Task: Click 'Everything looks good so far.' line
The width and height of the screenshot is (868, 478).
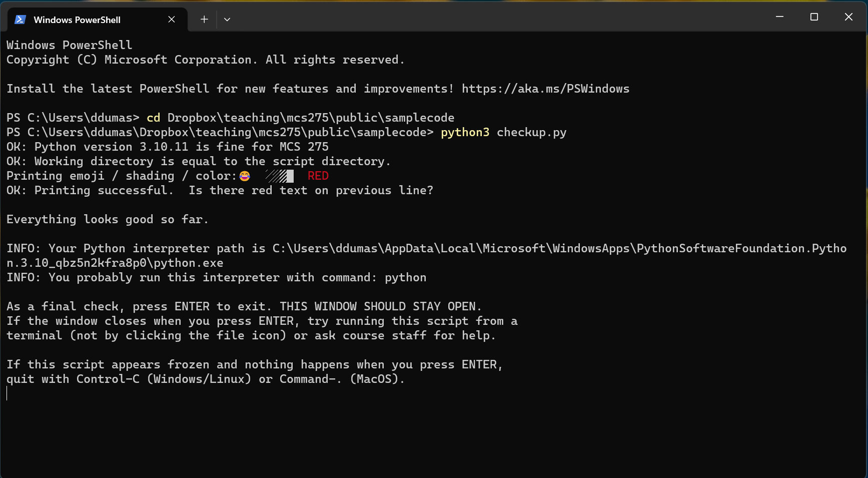Action: [x=108, y=219]
